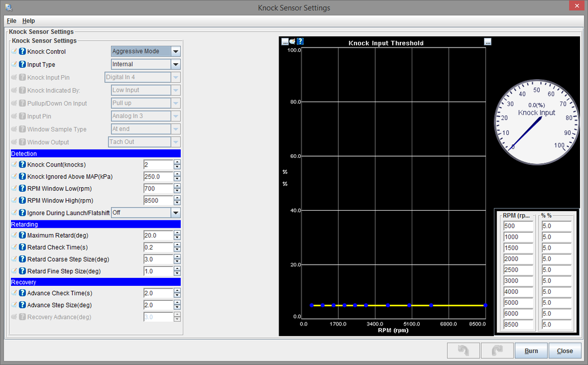588x365 pixels.
Task: Expand the Input Type dropdown
Action: click(176, 64)
